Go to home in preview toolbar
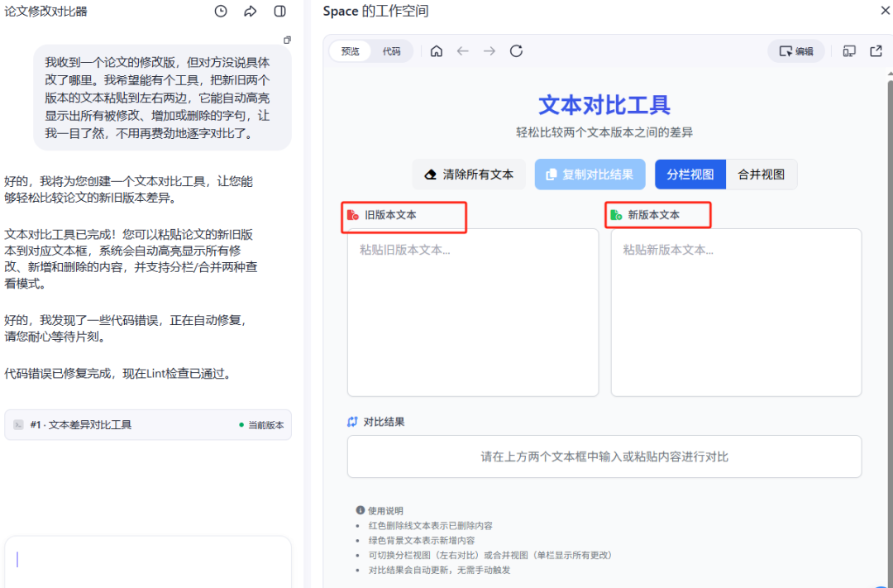The height and width of the screenshot is (588, 893). point(437,51)
